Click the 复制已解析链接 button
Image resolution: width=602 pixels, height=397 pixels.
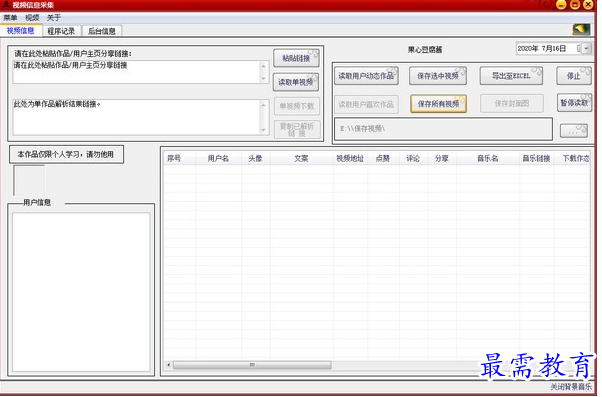(297, 129)
